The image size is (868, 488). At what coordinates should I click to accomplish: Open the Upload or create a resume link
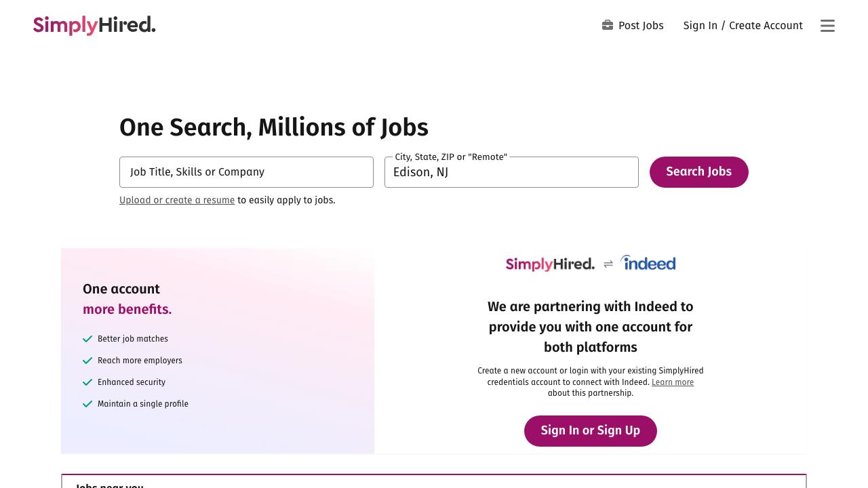(177, 201)
